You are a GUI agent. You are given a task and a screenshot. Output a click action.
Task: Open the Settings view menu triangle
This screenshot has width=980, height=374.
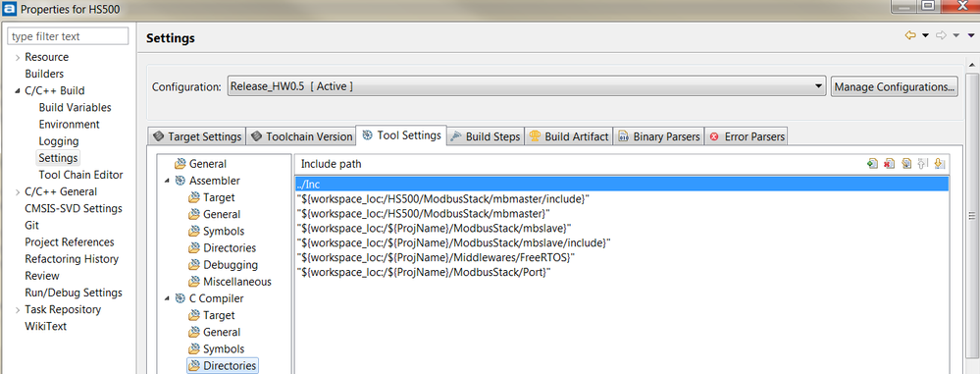pos(970,35)
